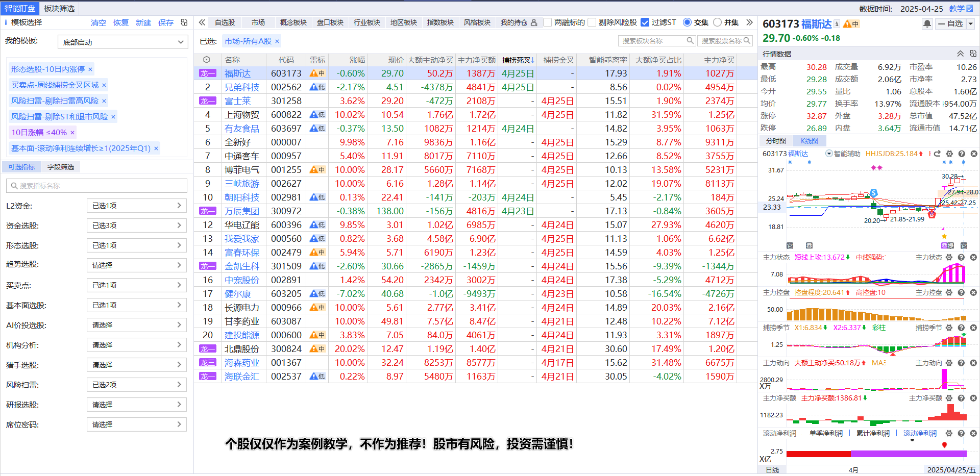Switch to the 分时图 tab
This screenshot has width=980, height=476.
(775, 141)
